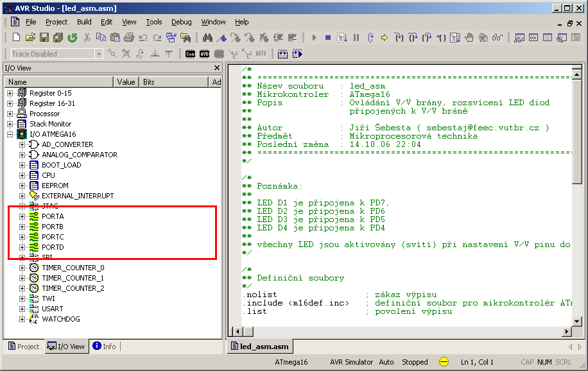Viewport: 588px width, 371px height.
Task: Open the Trace Disabled dropdown
Action: coord(99,54)
